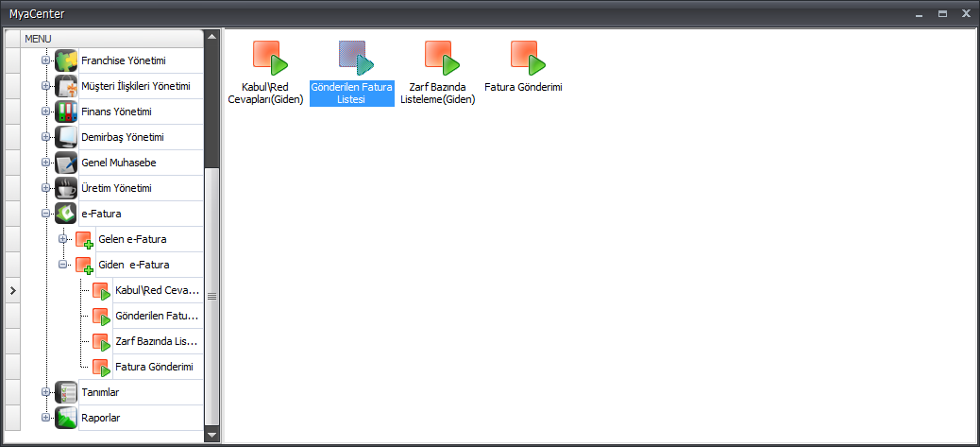Select Genel Muhasebe tree item

point(119,163)
